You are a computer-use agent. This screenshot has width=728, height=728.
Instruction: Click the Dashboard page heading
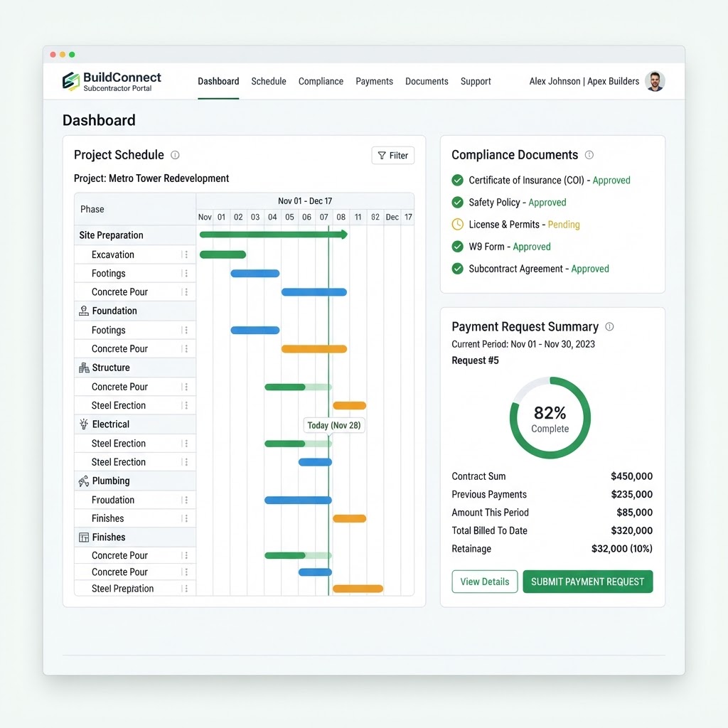[99, 120]
